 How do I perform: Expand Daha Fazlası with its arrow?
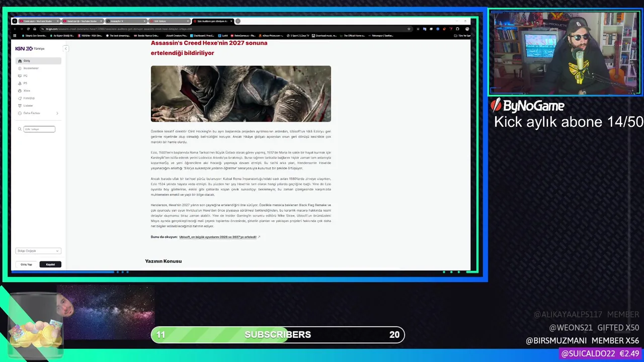click(57, 113)
